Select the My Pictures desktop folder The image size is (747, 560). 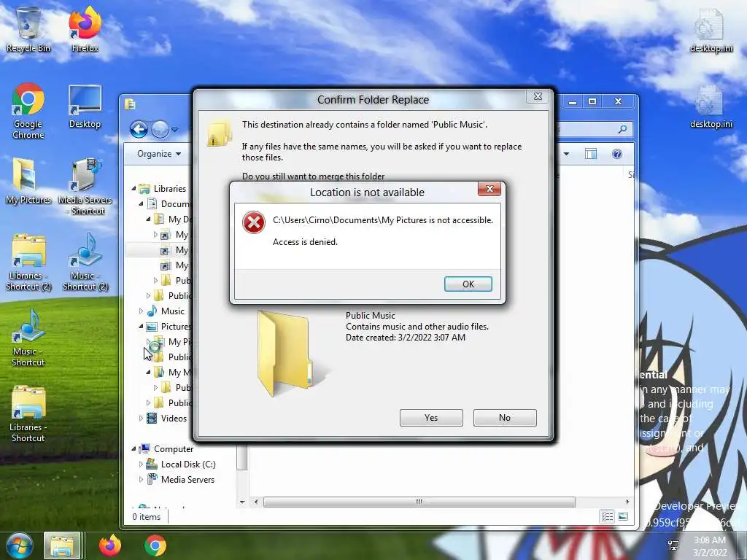click(x=28, y=182)
